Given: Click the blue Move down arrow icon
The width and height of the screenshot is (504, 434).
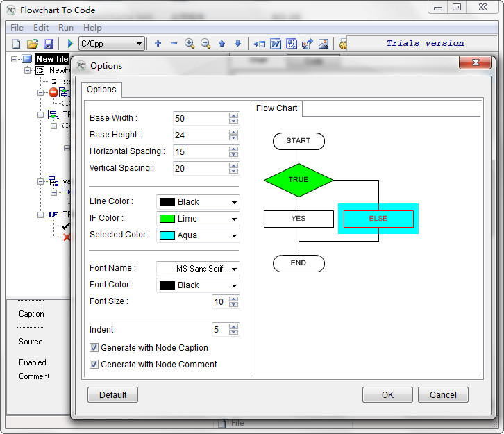Looking at the screenshot, I should click(238, 43).
